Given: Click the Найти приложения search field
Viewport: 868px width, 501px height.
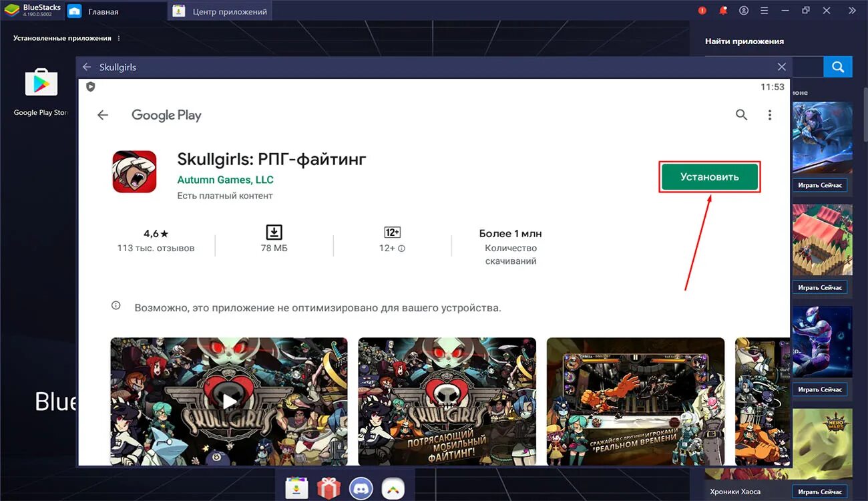Looking at the screenshot, I should 807,67.
